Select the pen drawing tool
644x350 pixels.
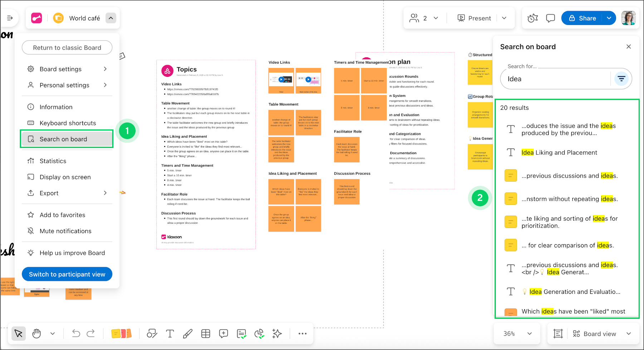tap(187, 334)
